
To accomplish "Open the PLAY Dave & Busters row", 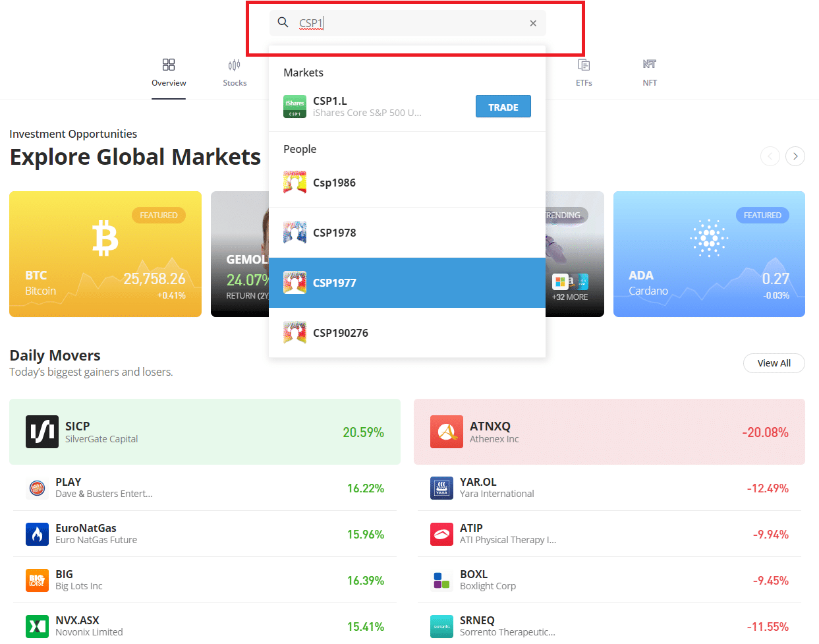I will [x=205, y=488].
